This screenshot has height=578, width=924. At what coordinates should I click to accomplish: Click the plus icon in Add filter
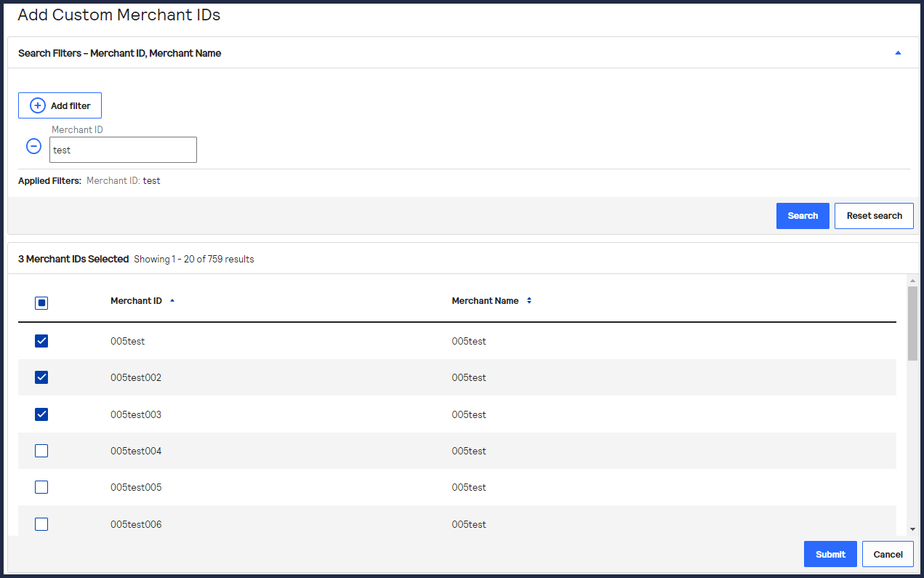[37, 105]
